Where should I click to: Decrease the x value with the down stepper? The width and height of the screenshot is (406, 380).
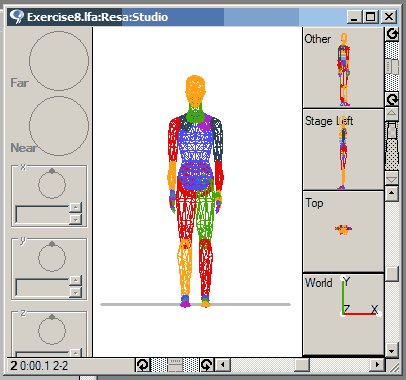point(75,219)
